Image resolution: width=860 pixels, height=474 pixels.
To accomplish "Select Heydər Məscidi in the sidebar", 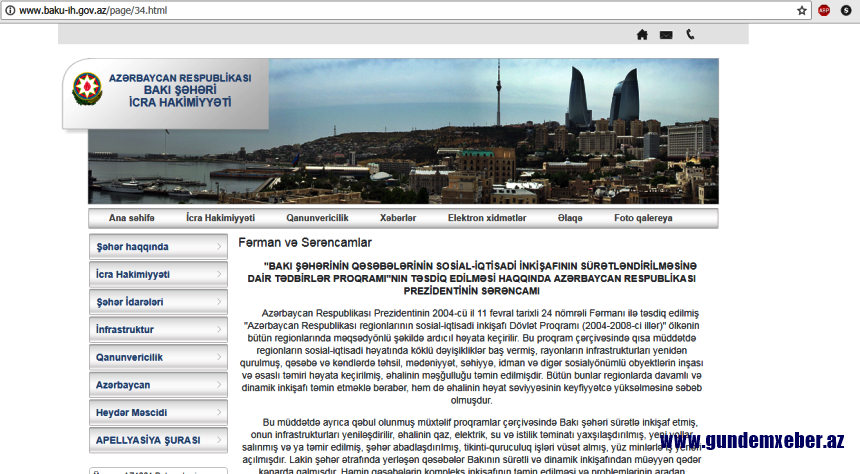I will (159, 413).
